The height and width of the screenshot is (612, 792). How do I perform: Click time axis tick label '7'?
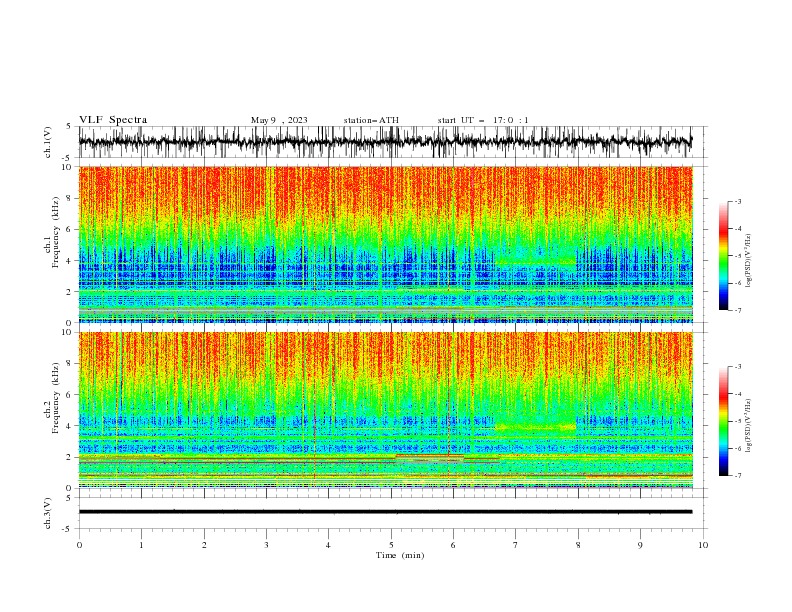coord(516,545)
